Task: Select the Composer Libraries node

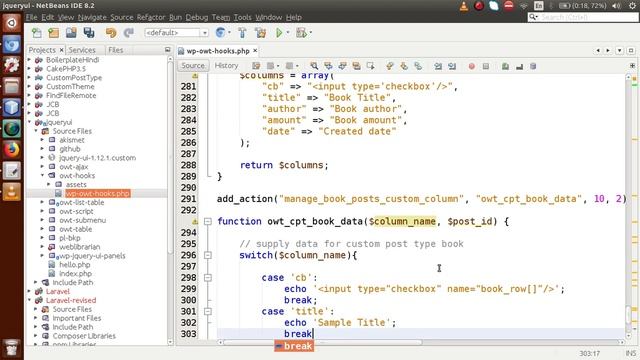Action: click(x=84, y=336)
